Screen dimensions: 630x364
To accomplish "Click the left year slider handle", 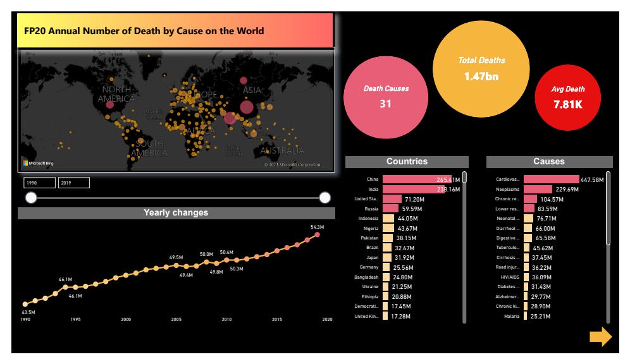I will [x=30, y=198].
